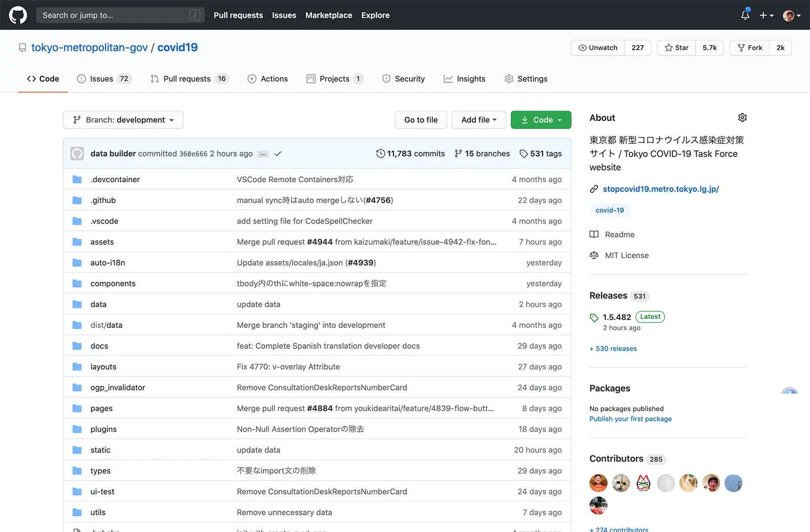Click the MIT License scale icon

pos(594,255)
